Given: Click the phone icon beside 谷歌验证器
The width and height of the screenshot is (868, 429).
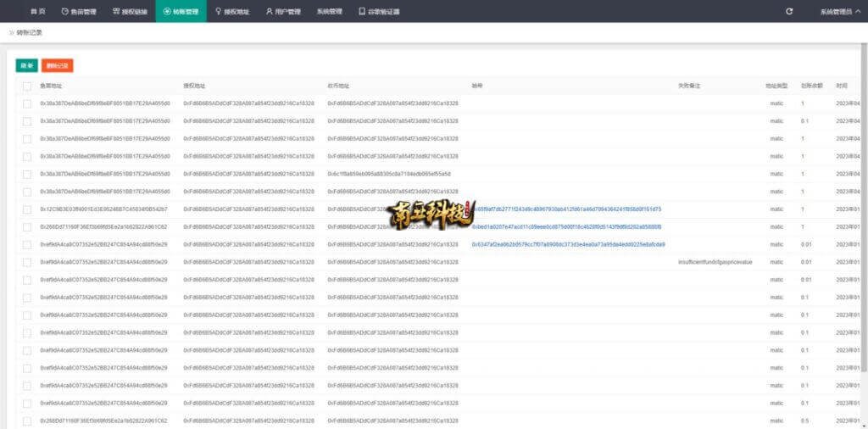Looking at the screenshot, I should tap(361, 12).
